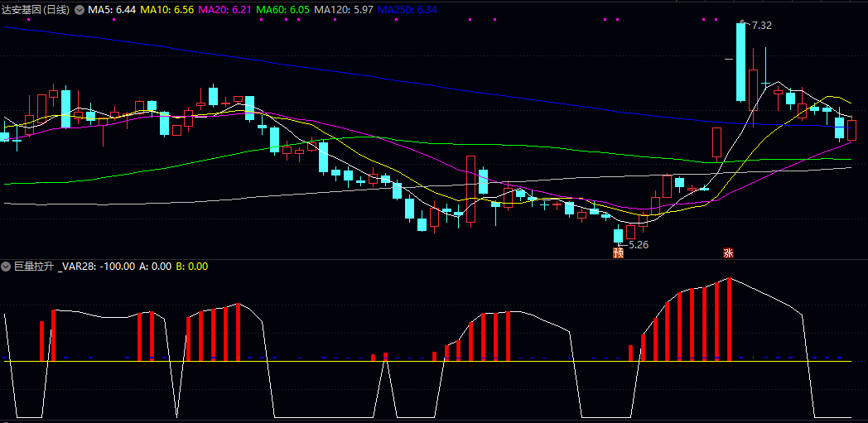Click the orange 预 forecast marker icon
The image size is (868, 423).
pyautogui.click(x=618, y=253)
